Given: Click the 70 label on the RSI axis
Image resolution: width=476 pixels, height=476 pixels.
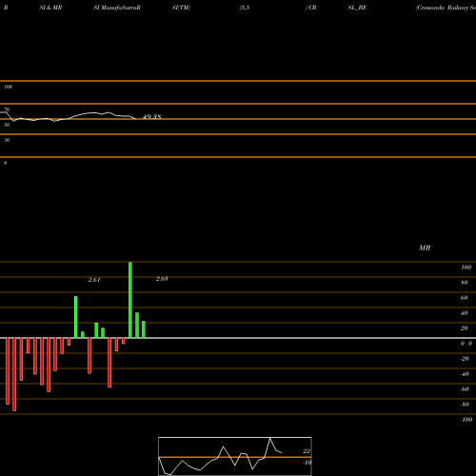Looking at the screenshot, I should coord(7,109).
